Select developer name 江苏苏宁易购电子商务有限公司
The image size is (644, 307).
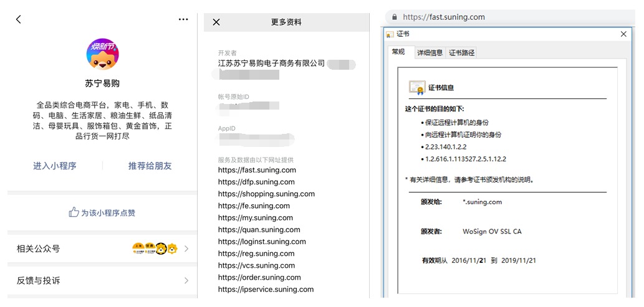point(271,64)
